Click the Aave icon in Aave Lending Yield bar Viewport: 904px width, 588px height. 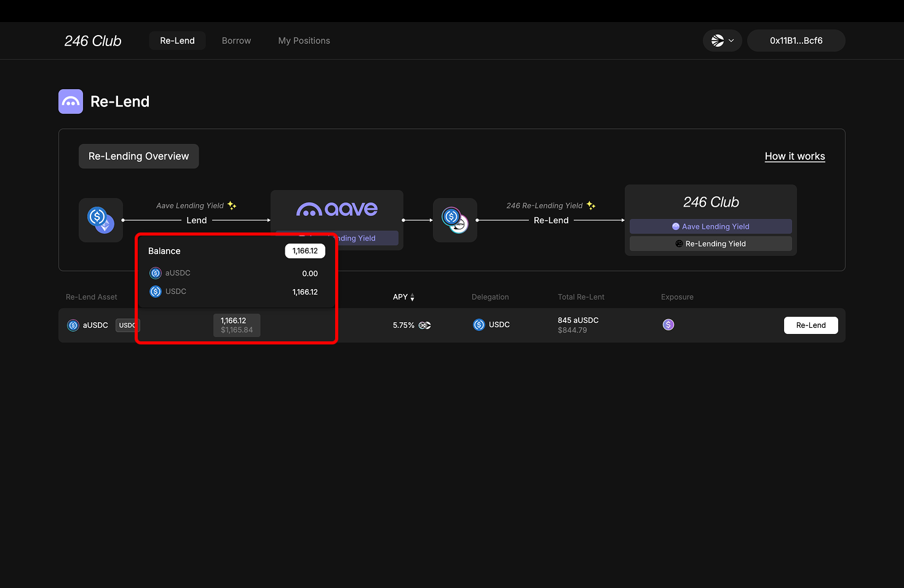pyautogui.click(x=676, y=226)
